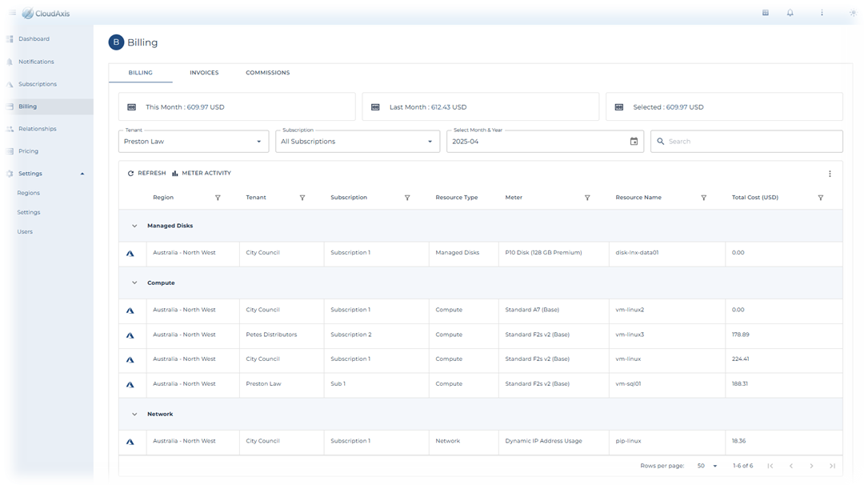Click the vm-sql01 resource name
The image size is (868, 489).
(628, 384)
